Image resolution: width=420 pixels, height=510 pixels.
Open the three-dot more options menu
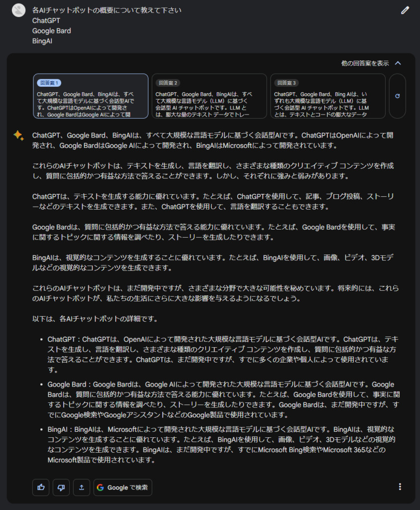click(x=400, y=487)
